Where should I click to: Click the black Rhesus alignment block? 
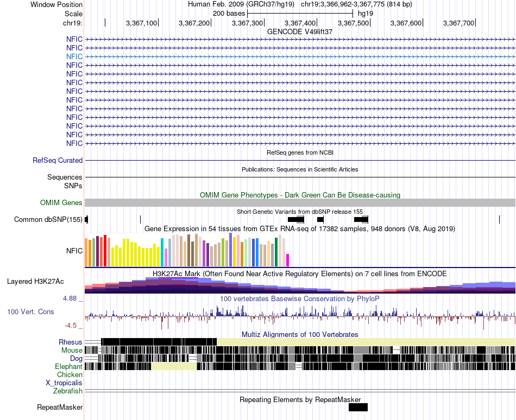(159, 342)
